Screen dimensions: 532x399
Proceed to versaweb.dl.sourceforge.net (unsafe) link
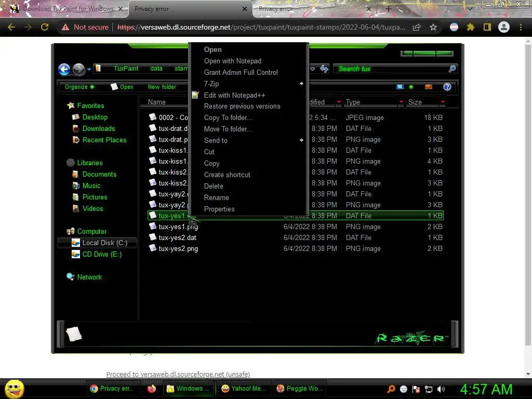pos(178,374)
